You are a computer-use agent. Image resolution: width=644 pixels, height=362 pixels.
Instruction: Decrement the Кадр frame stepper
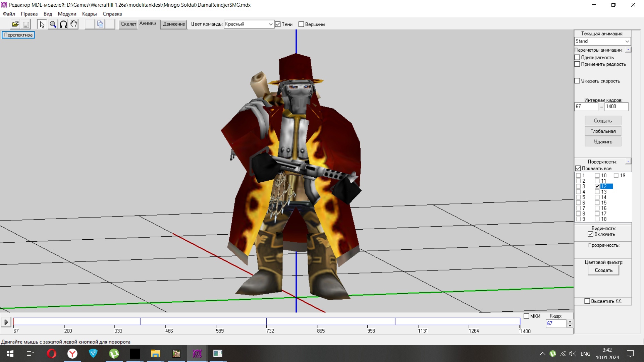[570, 325]
